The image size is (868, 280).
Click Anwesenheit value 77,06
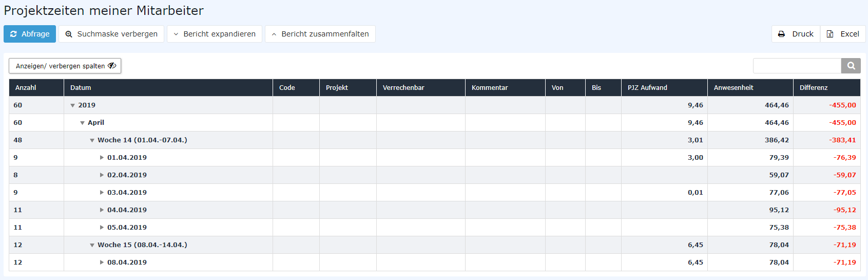pos(779,193)
